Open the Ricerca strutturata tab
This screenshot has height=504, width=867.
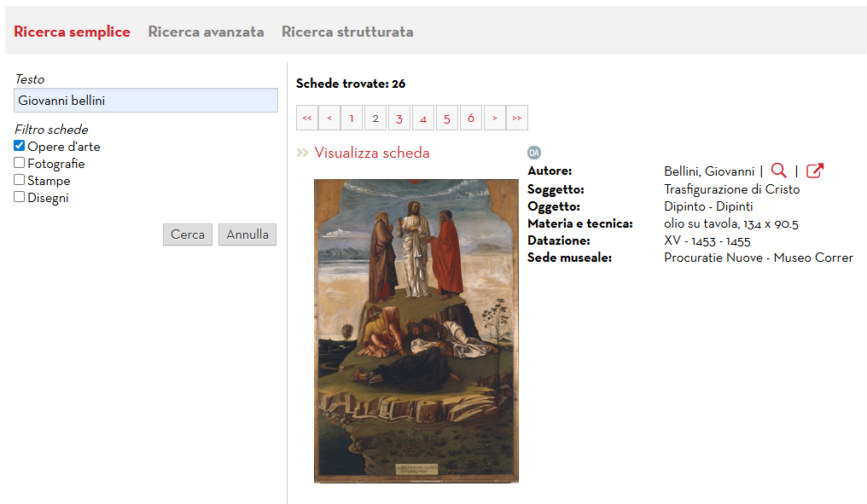[346, 30]
